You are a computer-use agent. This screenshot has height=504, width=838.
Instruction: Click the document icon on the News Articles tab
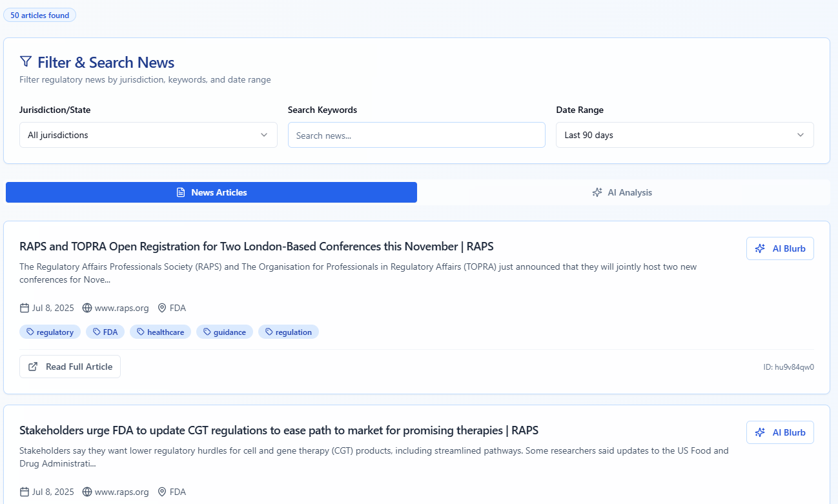(181, 192)
